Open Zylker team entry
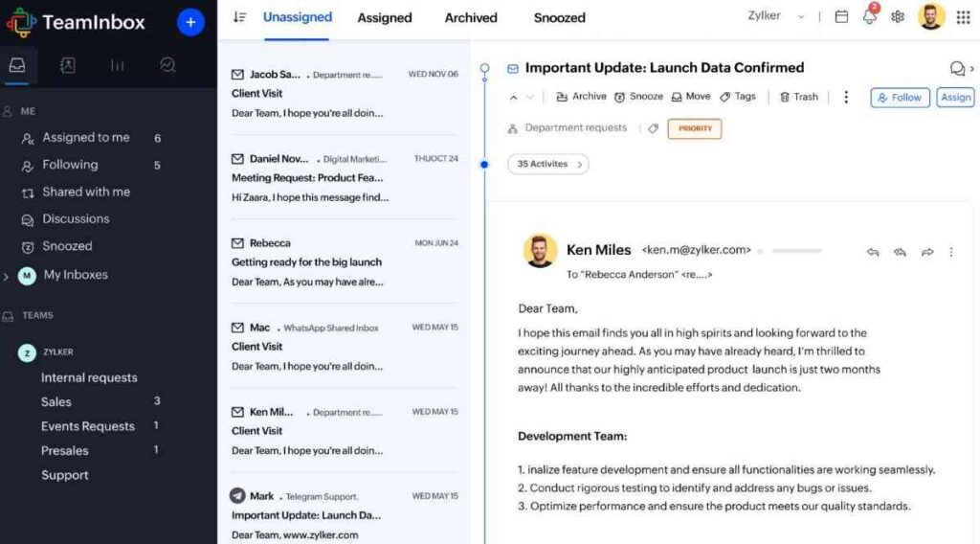The width and height of the screenshot is (980, 544). pos(47,352)
